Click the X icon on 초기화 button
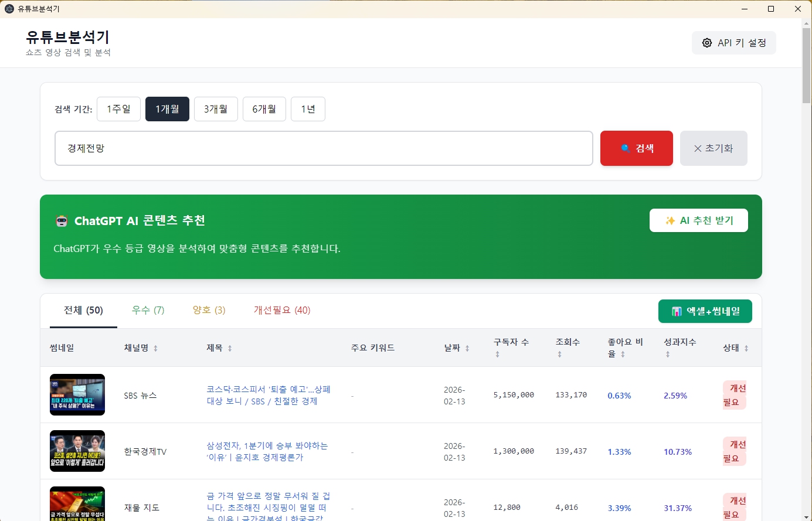 (x=698, y=148)
